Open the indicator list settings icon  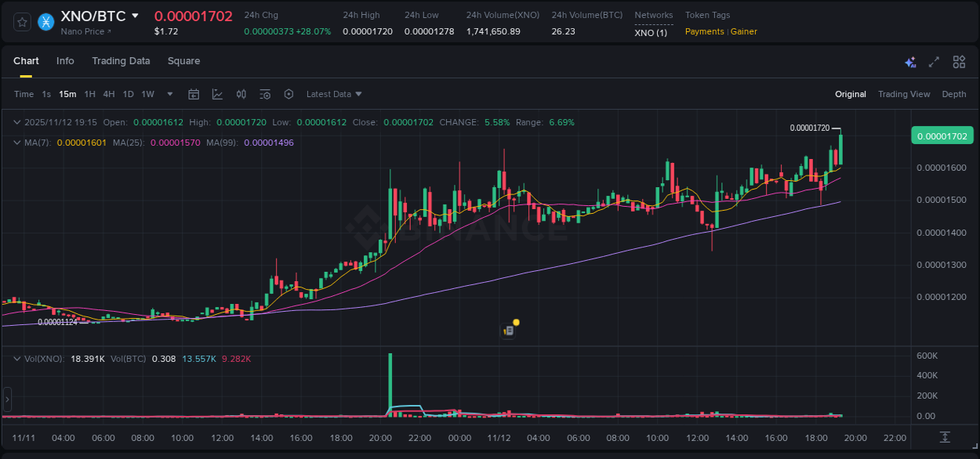tap(265, 93)
